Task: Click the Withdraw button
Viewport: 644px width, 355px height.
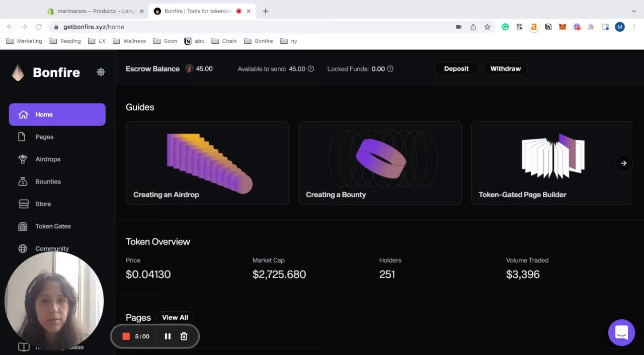Action: tap(506, 69)
